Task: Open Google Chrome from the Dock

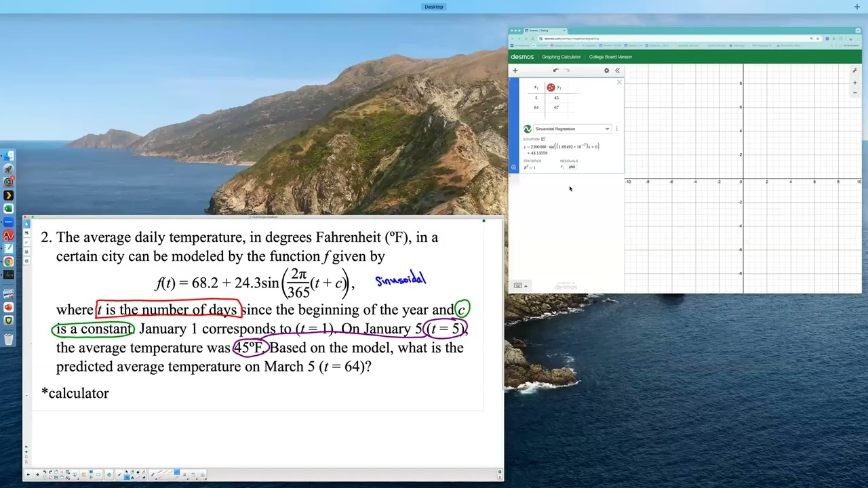Action: [x=9, y=262]
